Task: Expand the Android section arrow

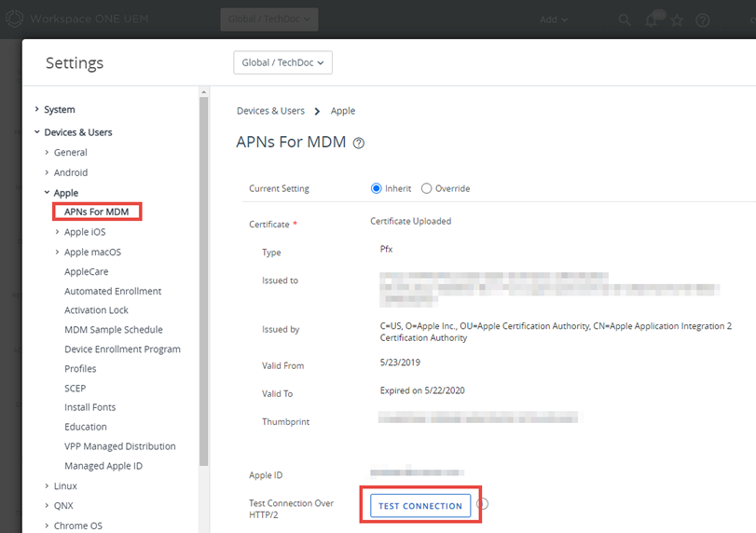Action: tap(47, 172)
